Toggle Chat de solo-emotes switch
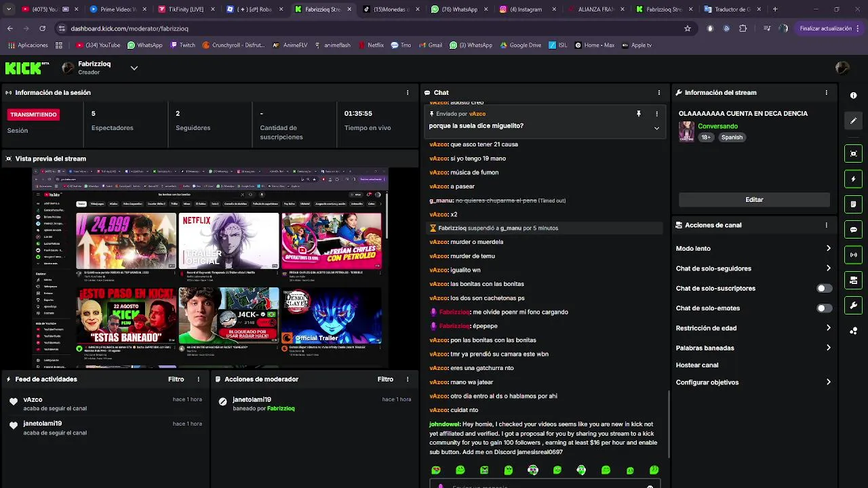Screen dimensions: 868x488 [824, 308]
